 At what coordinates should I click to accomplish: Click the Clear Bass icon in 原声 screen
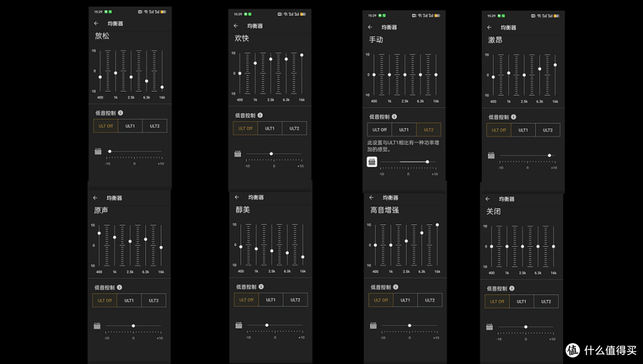[97, 326]
